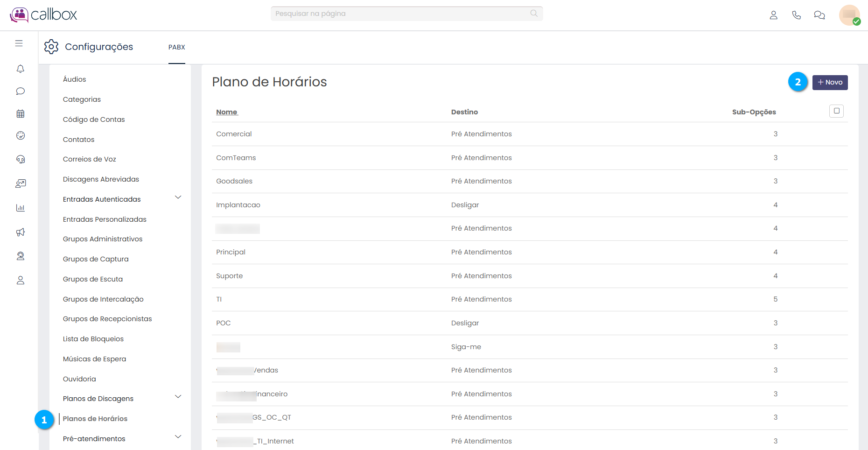The image size is (868, 450).
Task: Click the megaphone icon in sidebar
Action: click(x=20, y=232)
